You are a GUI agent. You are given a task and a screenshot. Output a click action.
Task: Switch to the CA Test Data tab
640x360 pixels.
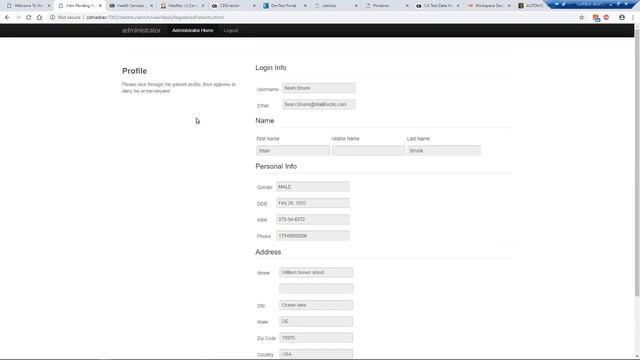437,6
